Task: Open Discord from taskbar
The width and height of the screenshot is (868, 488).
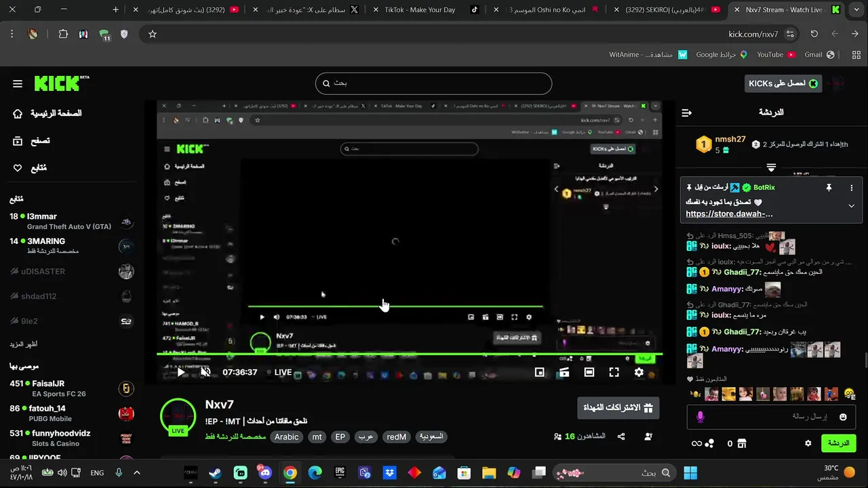Action: click(265, 472)
